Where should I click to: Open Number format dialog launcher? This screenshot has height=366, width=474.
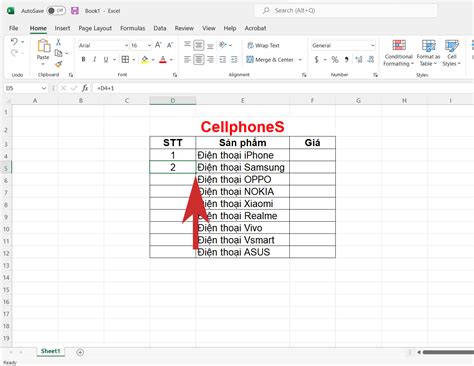pyautogui.click(x=376, y=75)
